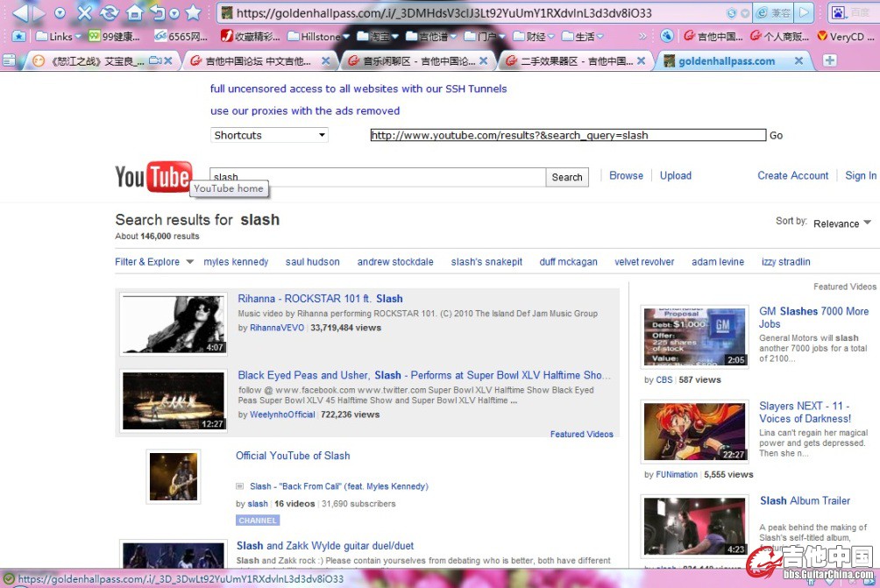
Task: Open the tab list icon left of the tabs
Action: point(9,60)
